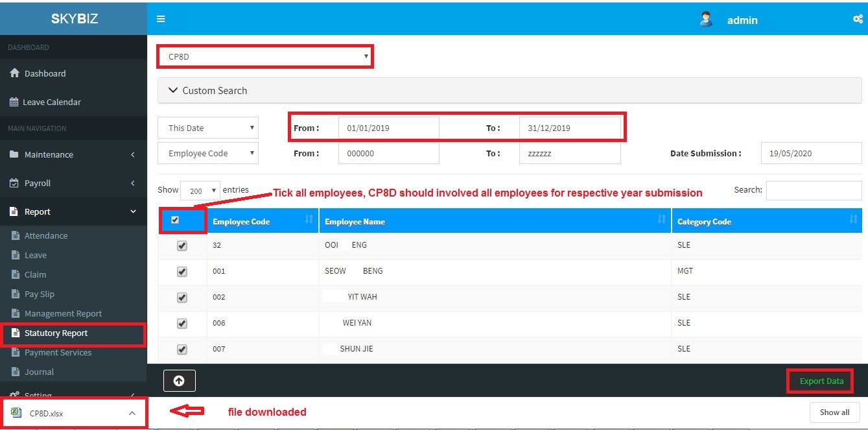Sort by Employee Name column icon

point(661,220)
